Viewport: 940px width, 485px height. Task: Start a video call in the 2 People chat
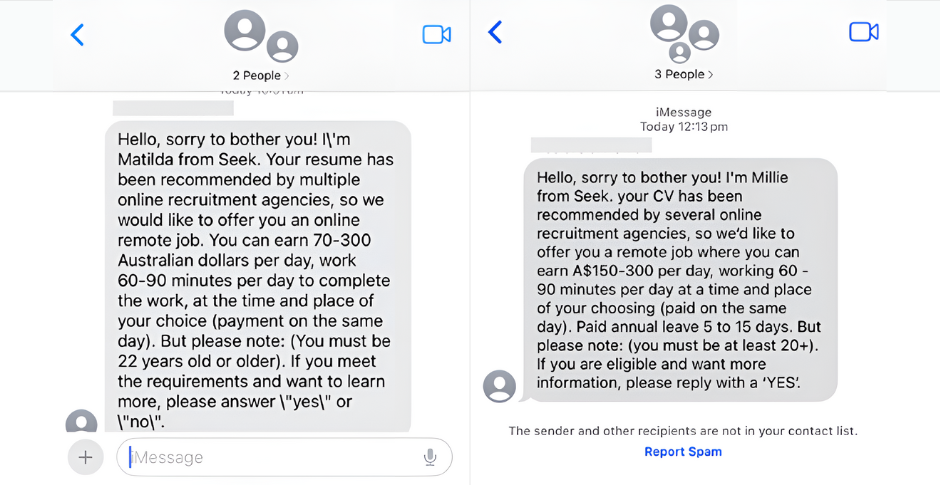point(437,35)
